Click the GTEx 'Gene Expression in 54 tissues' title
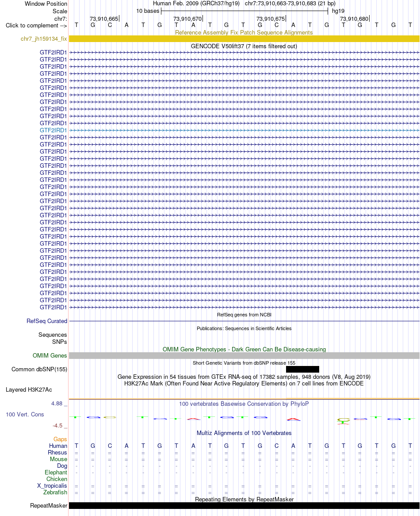420x516 pixels. pos(244,377)
